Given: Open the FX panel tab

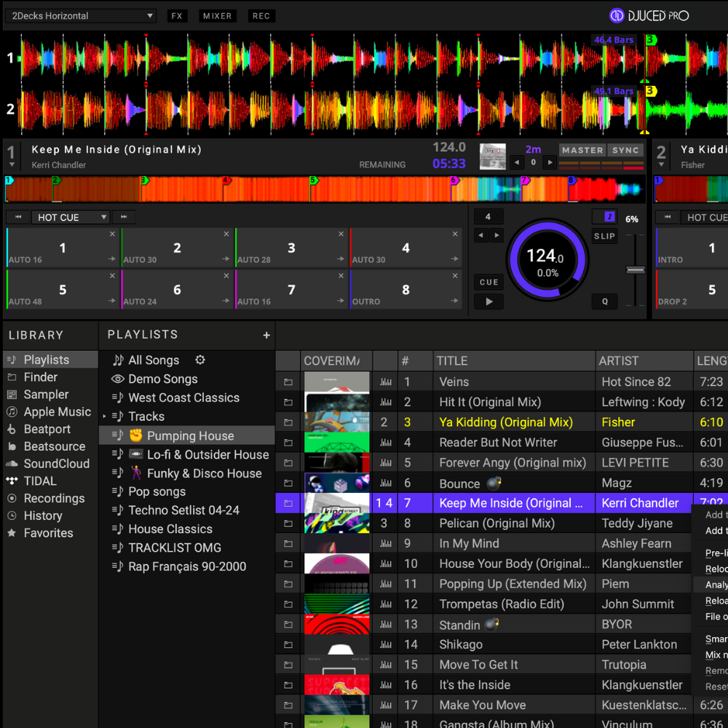Looking at the screenshot, I should point(176,16).
